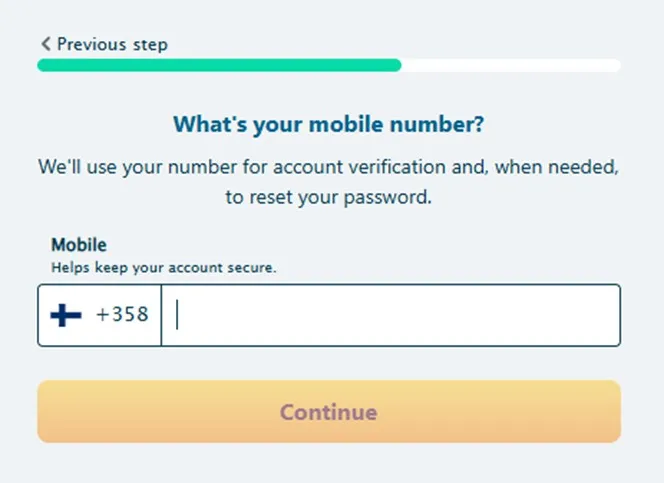Click the "to reset your password." text line

(329, 197)
